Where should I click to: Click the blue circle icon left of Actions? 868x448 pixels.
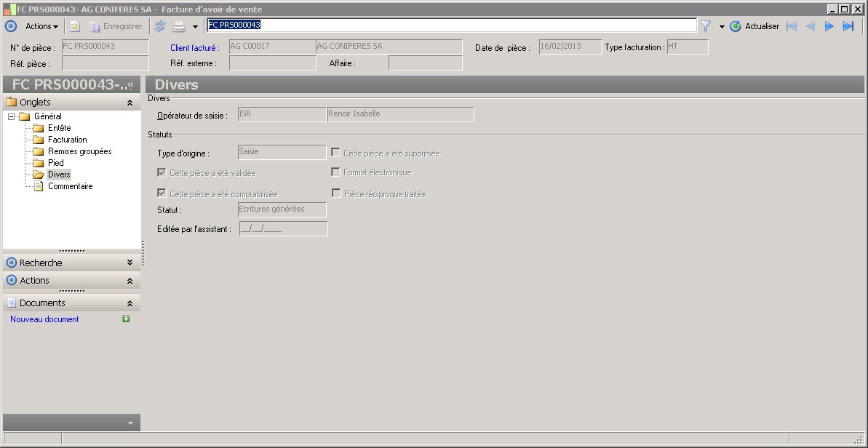(10, 26)
